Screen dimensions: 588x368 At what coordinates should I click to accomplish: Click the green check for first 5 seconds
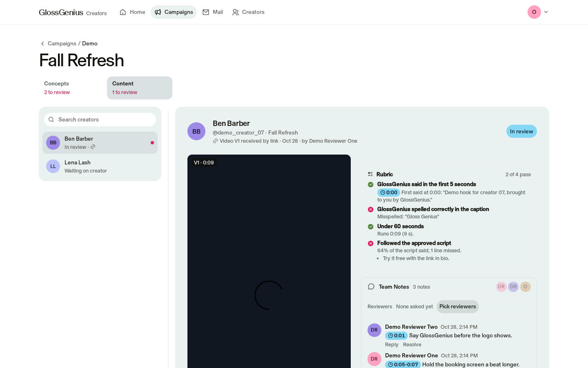371,184
